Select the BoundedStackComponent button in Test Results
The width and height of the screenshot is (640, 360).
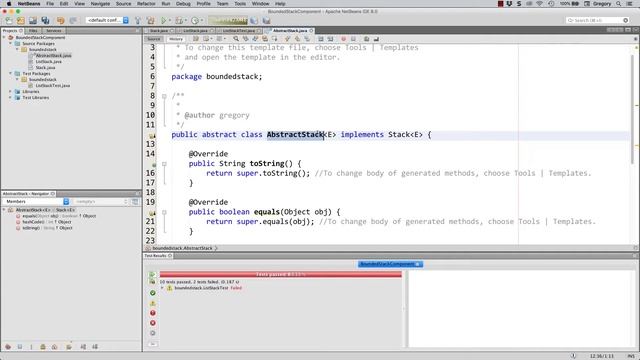390,264
